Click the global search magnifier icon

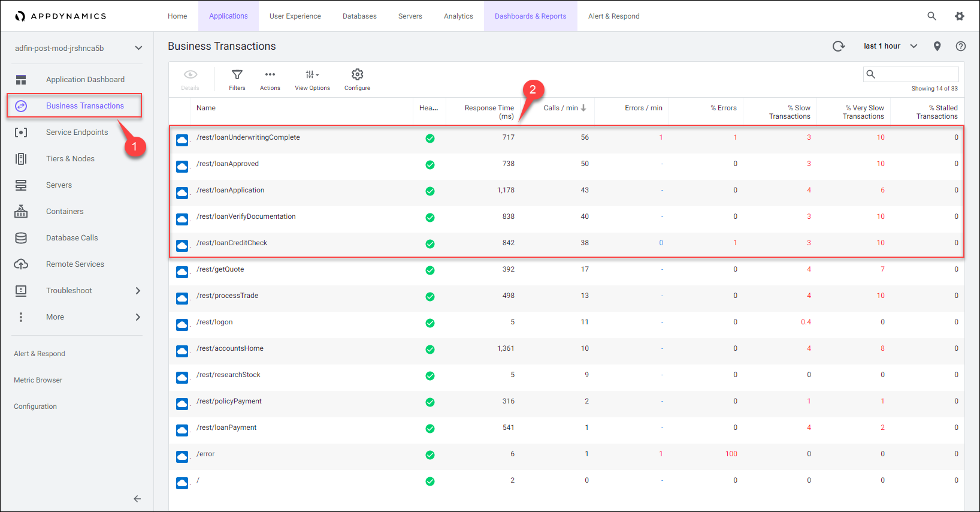(931, 16)
